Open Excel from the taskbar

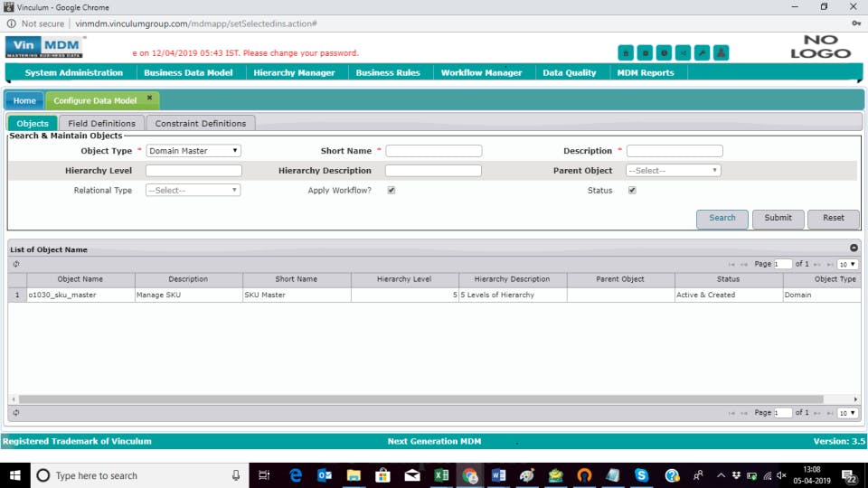point(441,475)
